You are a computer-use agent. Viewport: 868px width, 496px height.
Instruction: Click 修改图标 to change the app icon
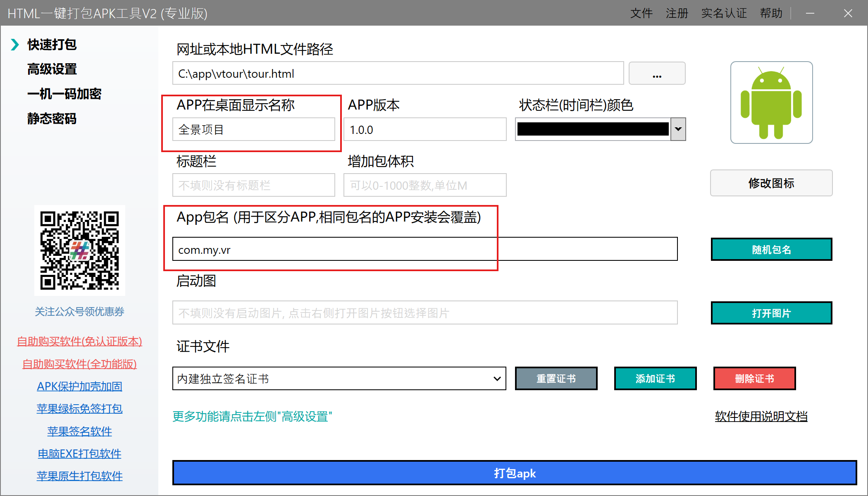pyautogui.click(x=771, y=183)
